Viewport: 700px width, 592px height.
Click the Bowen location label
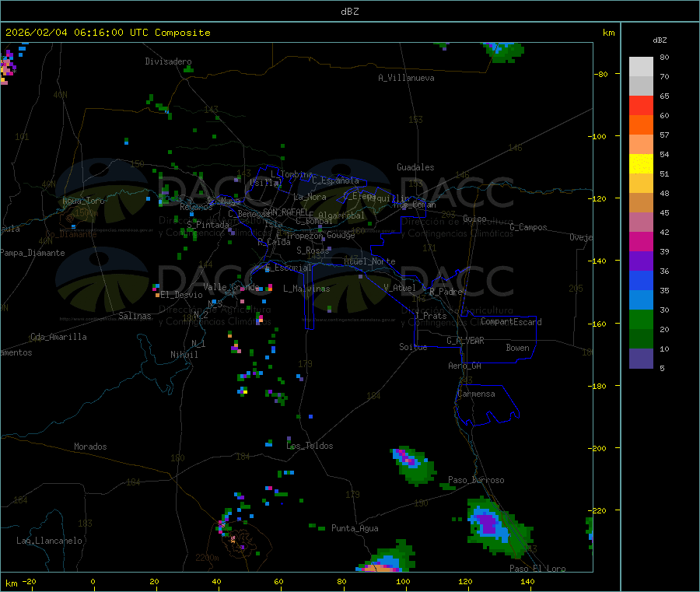517,348
